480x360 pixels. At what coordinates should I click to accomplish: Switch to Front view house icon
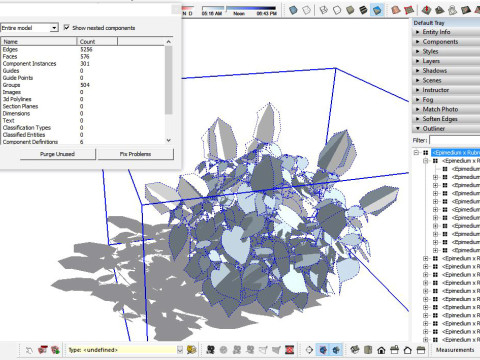381,350
